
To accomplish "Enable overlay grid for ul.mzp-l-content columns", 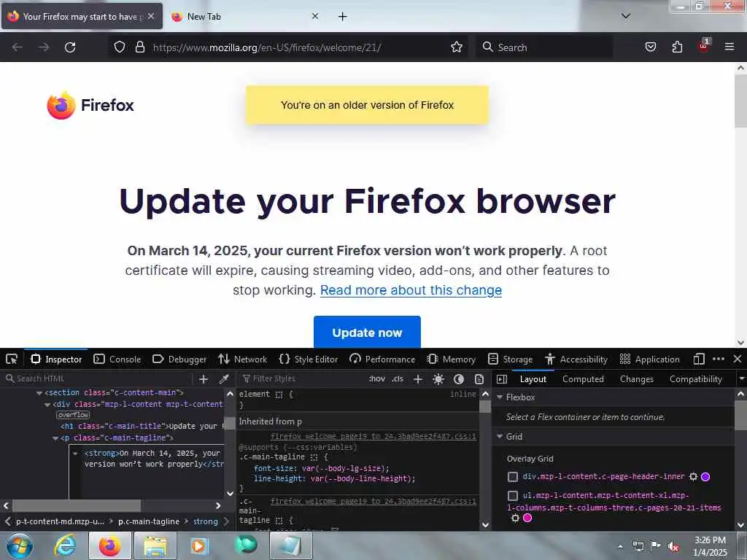I will [x=513, y=496].
